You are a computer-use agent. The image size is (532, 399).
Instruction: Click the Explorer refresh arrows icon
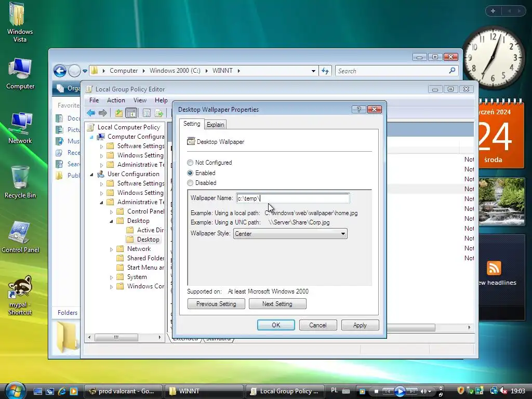(325, 71)
